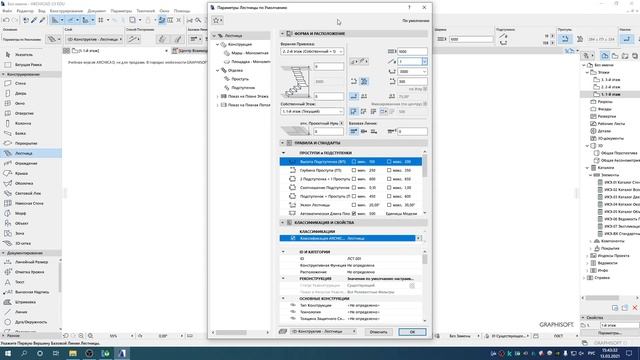Screen dimensions: 640x360
Task: Select the Railing (Ограждение) tool
Action: (26, 163)
